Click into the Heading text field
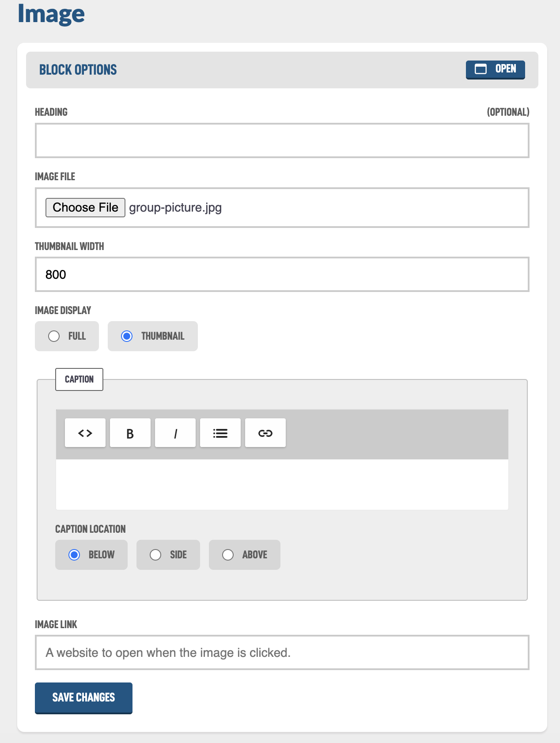 [x=282, y=140]
